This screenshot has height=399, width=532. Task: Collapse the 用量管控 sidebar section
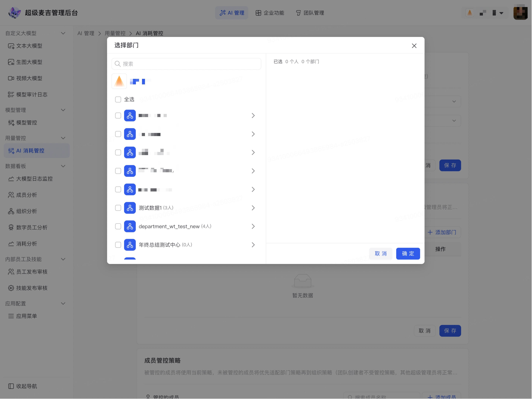tap(63, 138)
